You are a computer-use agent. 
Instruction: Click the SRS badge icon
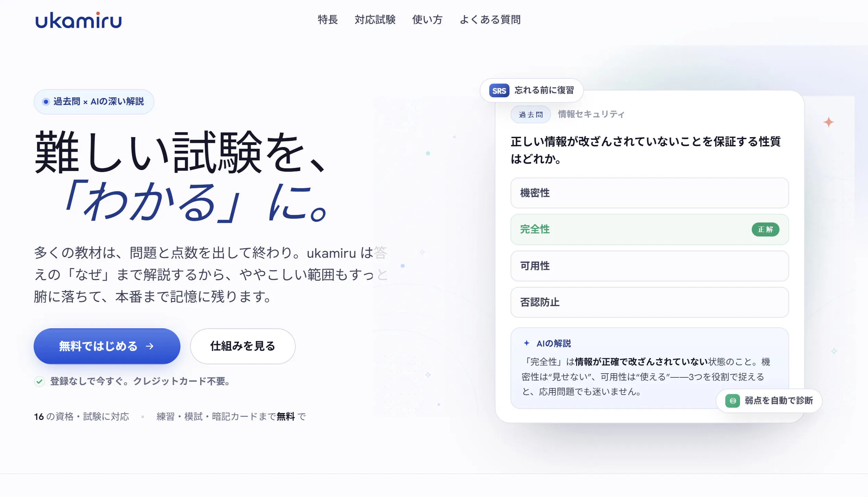(499, 90)
